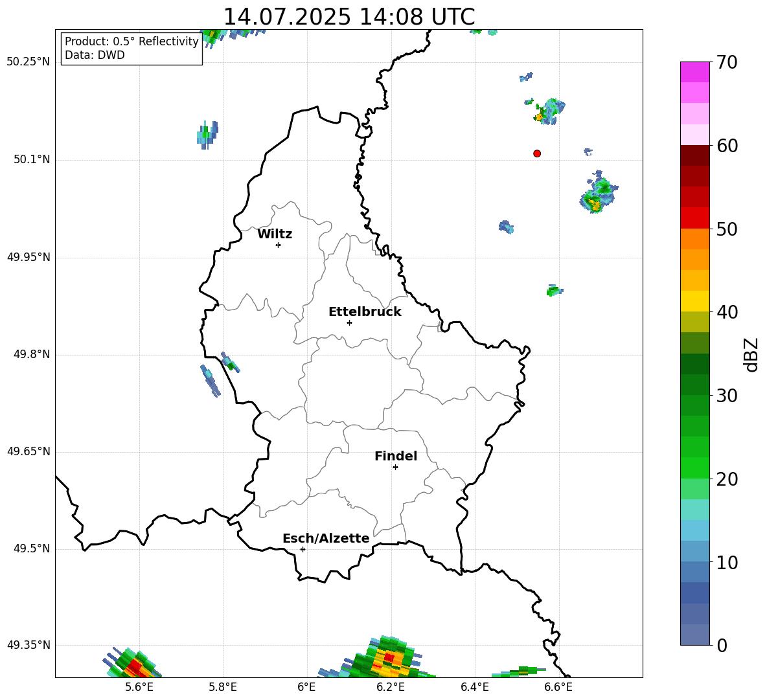Click the 5.6°E longitude label
The width and height of the screenshot is (767, 700).
[x=139, y=687]
